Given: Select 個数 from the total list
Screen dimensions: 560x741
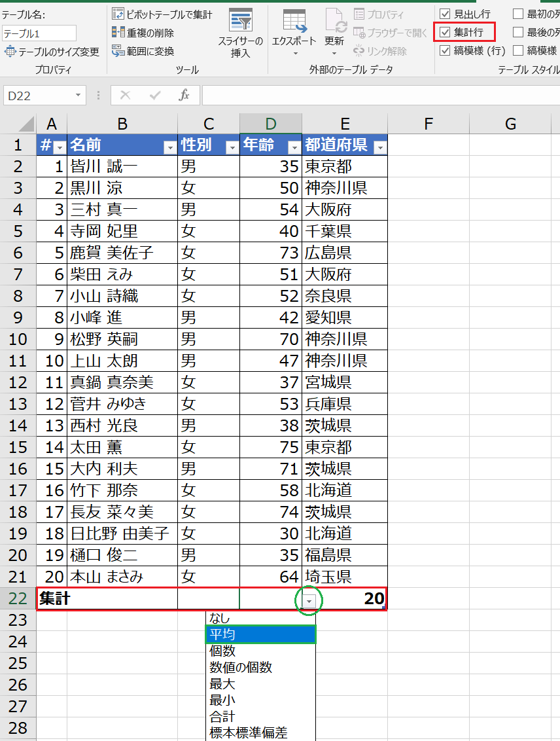Looking at the screenshot, I should [x=260, y=651].
